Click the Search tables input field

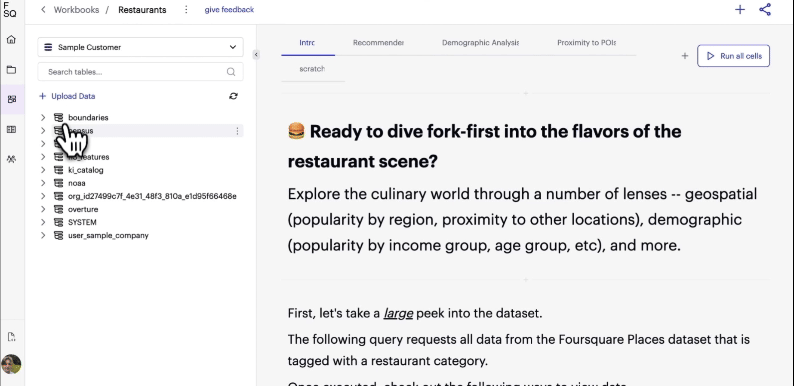point(140,72)
